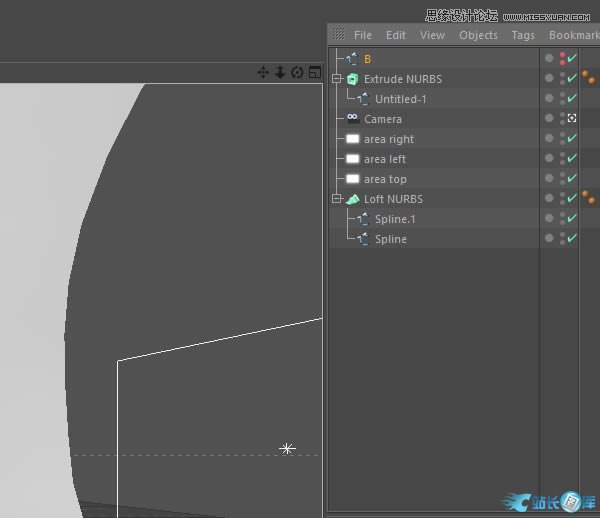Toggle area left visibility dots
The height and width of the screenshot is (518, 600).
click(562, 158)
